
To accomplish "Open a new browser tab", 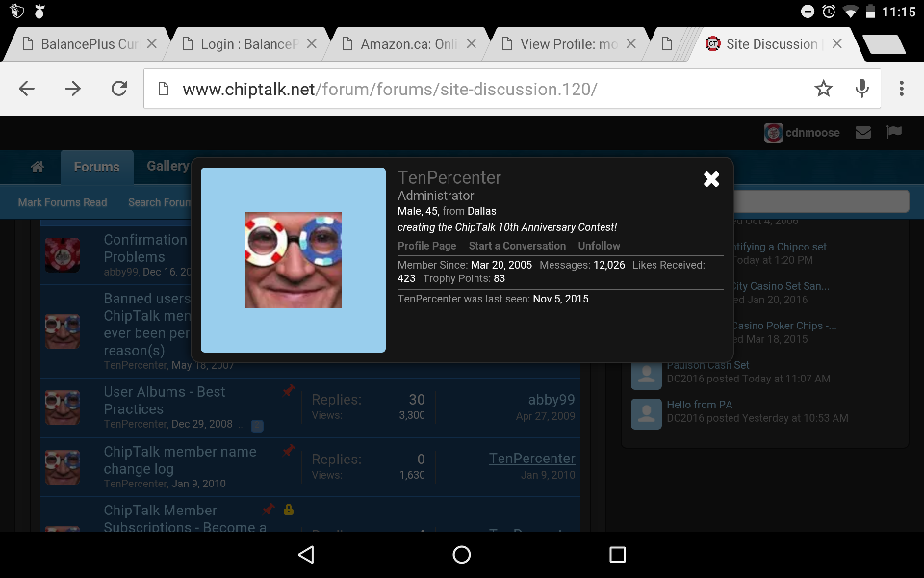I will point(884,44).
